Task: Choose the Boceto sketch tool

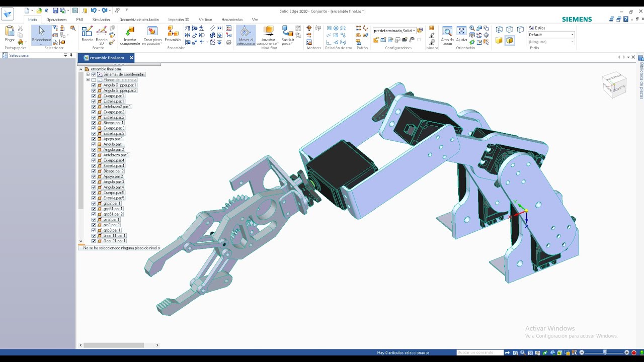Action: pos(87,34)
